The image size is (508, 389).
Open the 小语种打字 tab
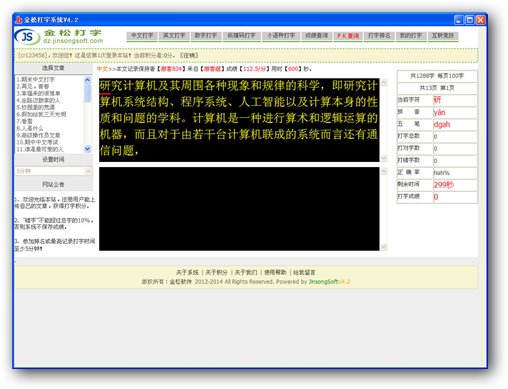coord(281,36)
